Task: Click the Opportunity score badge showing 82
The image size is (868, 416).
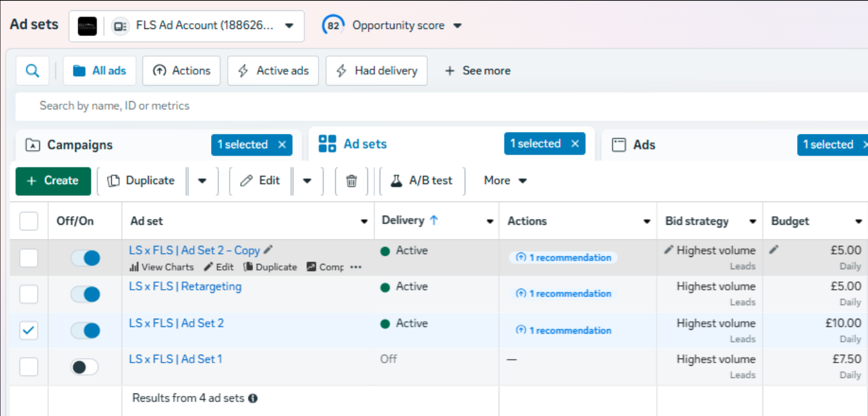Action: point(333,25)
